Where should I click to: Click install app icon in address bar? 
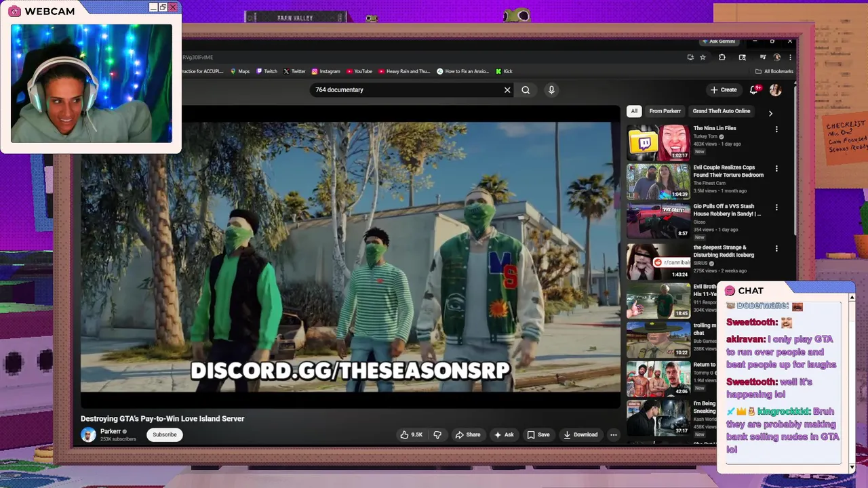tap(690, 57)
